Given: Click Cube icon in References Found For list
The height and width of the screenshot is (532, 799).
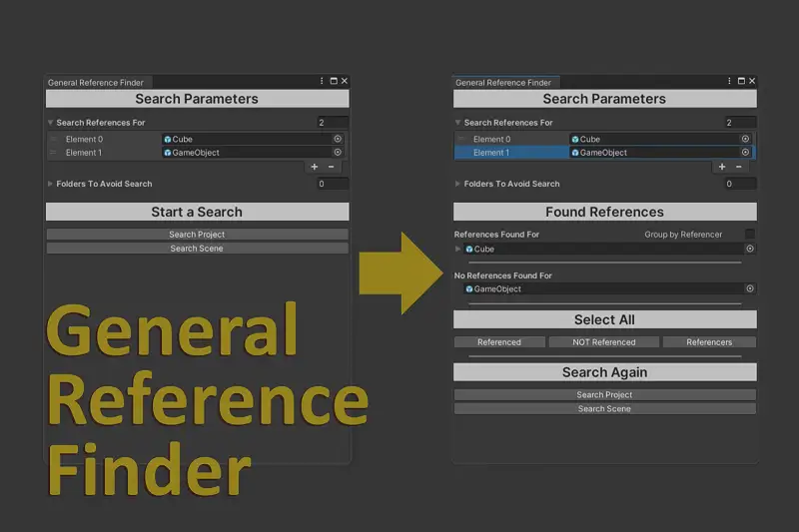Looking at the screenshot, I should [469, 249].
